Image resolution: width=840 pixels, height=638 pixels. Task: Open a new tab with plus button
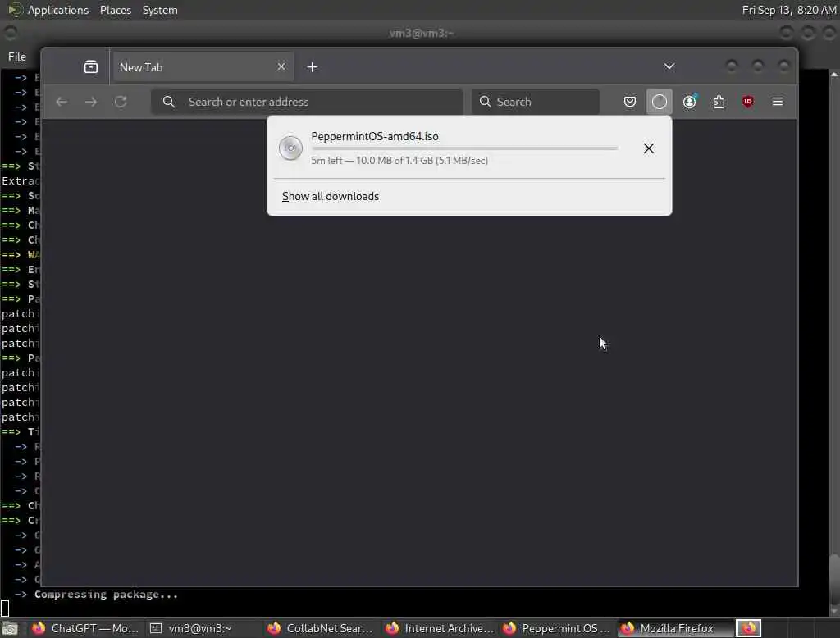pos(313,67)
